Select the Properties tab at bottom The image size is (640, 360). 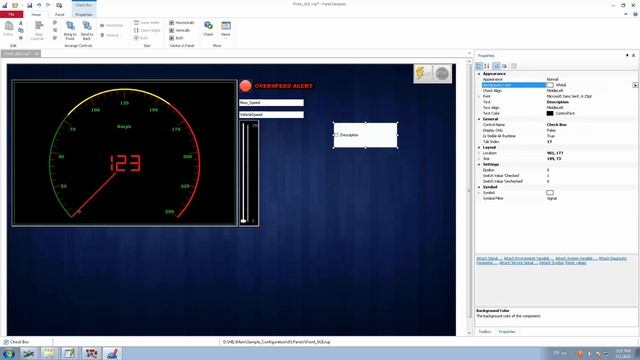pyautogui.click(x=507, y=332)
